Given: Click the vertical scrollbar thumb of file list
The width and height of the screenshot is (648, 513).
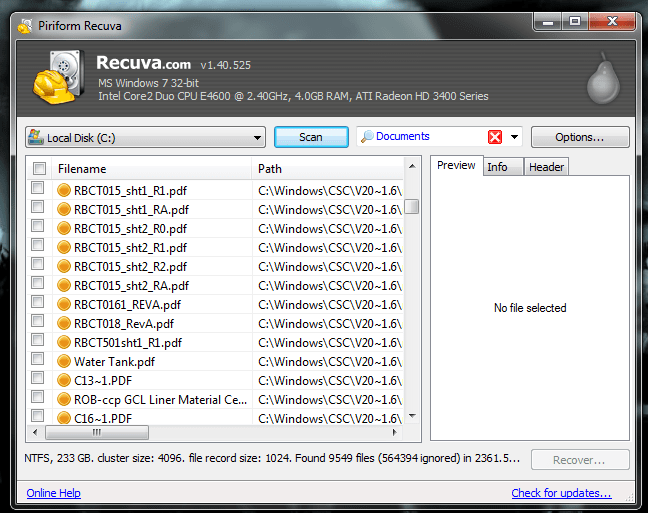Looking at the screenshot, I should 412,206.
